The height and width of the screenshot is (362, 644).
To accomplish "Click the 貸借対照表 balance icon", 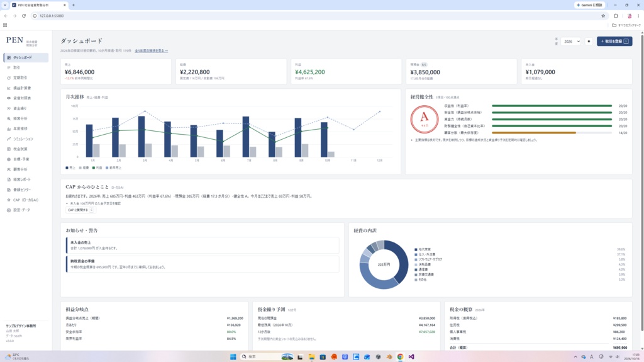I will [9, 98].
